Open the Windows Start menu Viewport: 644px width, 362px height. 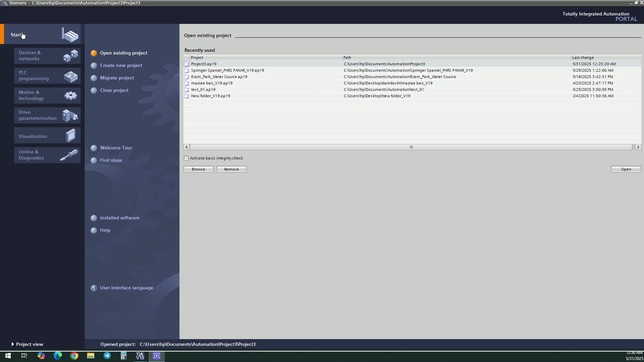pos(8,356)
